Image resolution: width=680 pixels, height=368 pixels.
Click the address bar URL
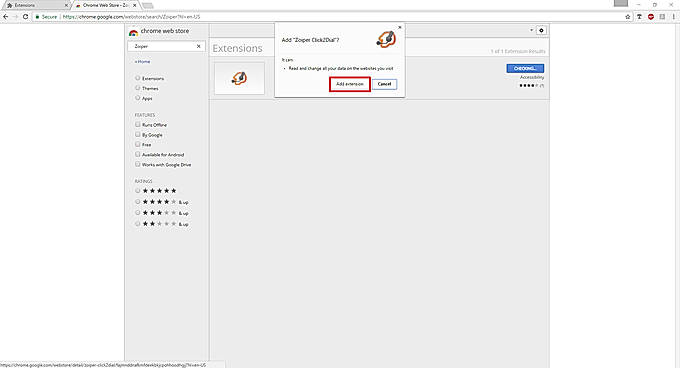[x=131, y=16]
